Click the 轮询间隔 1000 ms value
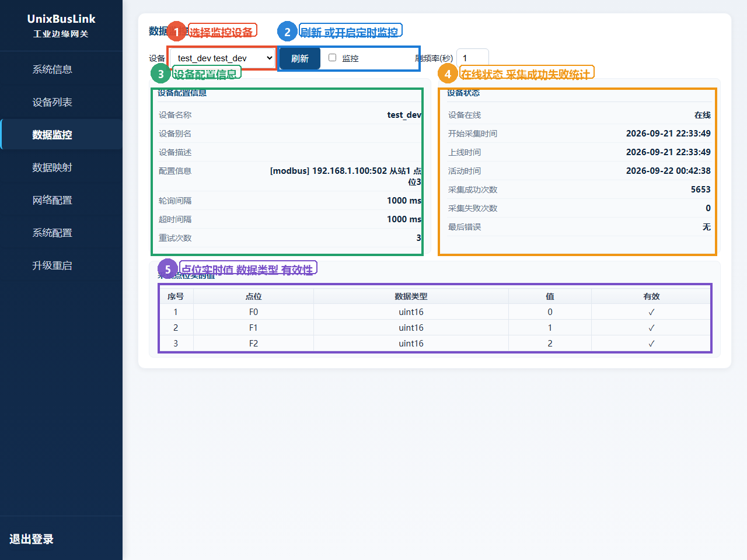747x560 pixels. pos(404,201)
